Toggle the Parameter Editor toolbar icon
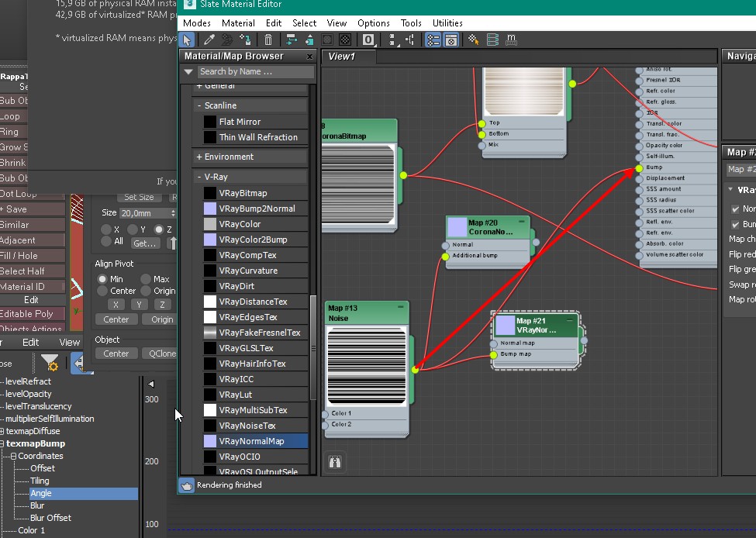The height and width of the screenshot is (538, 756). click(450, 40)
